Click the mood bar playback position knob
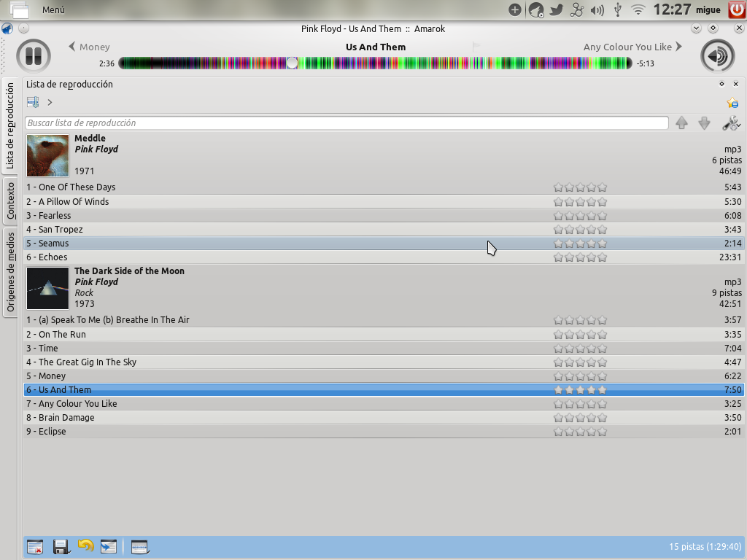The width and height of the screenshot is (747, 560). tap(292, 63)
